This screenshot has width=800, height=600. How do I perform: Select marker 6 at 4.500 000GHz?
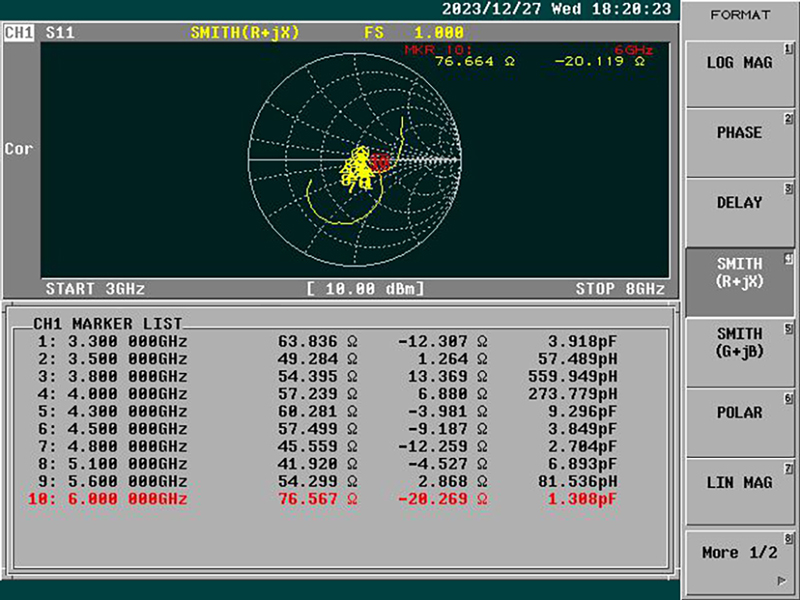pos(112,429)
